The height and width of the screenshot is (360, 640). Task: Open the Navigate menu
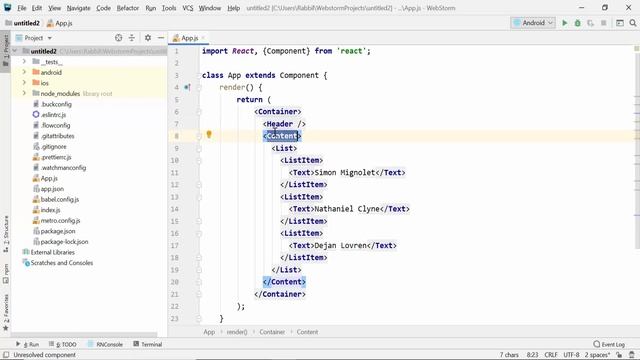[x=78, y=8]
